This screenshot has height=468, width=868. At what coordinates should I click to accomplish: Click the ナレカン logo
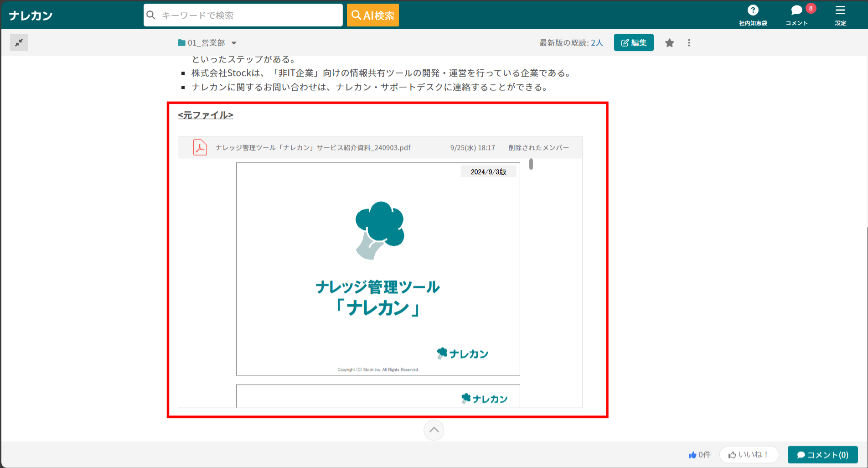[x=30, y=15]
